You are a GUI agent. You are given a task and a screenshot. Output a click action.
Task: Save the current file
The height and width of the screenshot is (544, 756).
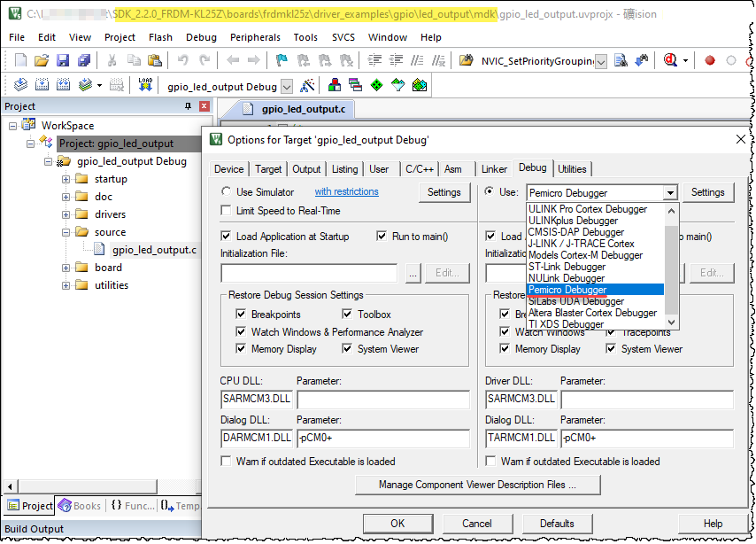tap(63, 60)
